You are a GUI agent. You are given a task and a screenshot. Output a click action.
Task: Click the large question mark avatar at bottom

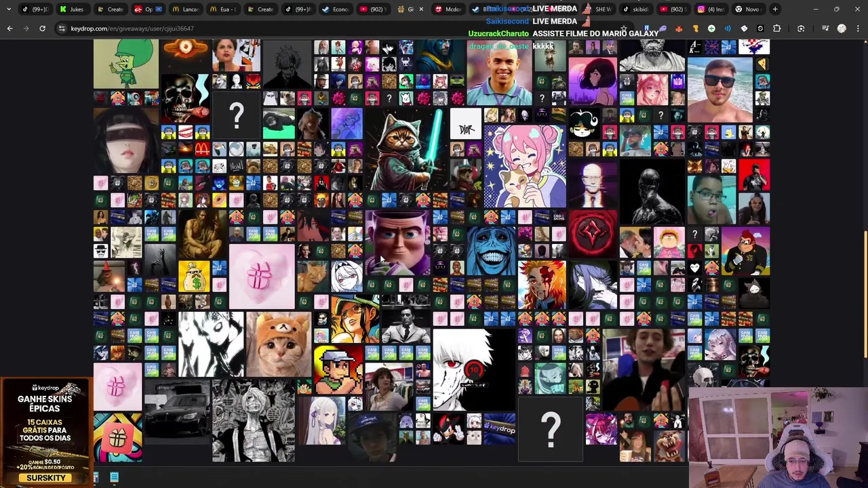point(550,429)
